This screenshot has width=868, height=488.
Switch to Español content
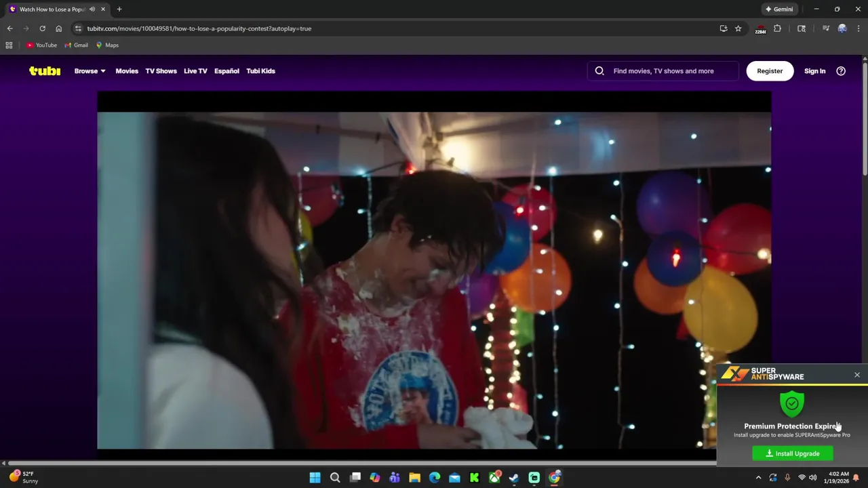coord(226,70)
